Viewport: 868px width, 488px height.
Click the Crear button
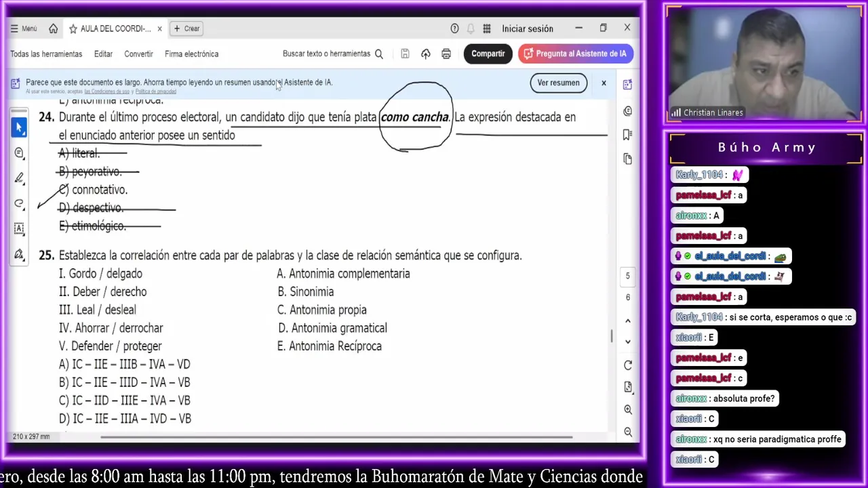186,28
